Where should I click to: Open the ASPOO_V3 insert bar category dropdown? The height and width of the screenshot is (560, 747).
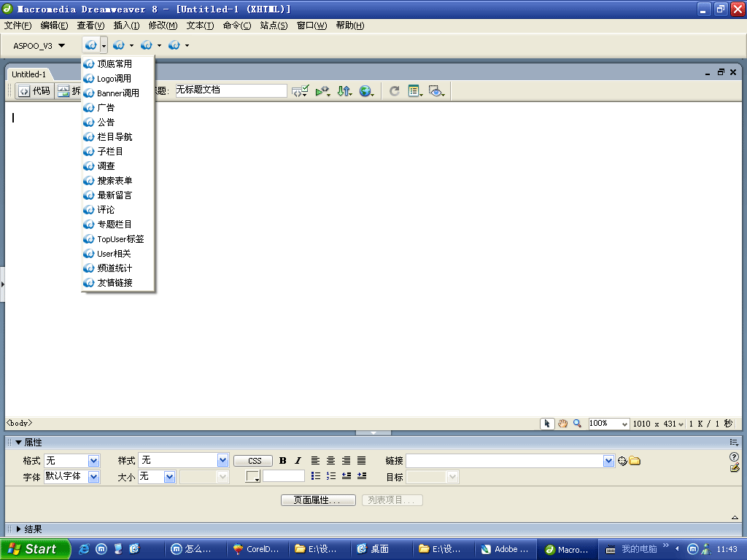[39, 46]
